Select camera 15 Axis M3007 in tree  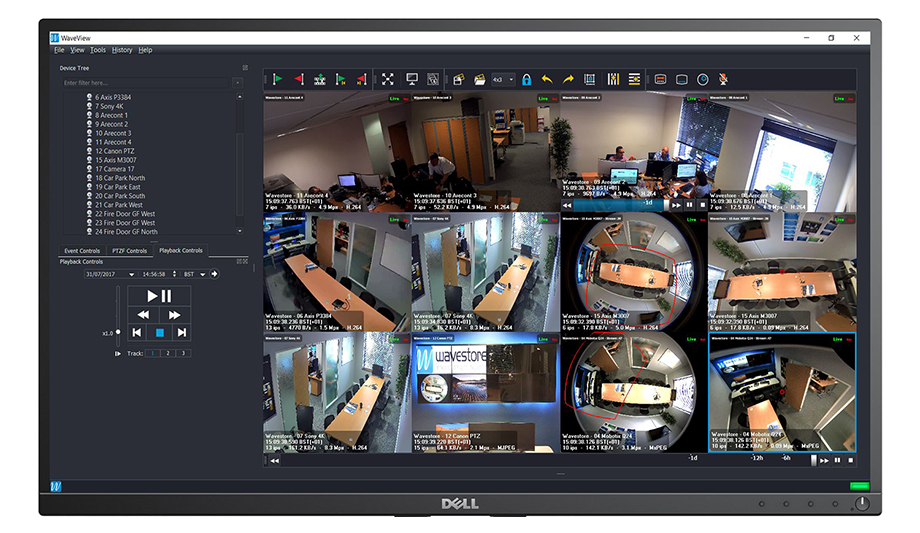tap(116, 160)
